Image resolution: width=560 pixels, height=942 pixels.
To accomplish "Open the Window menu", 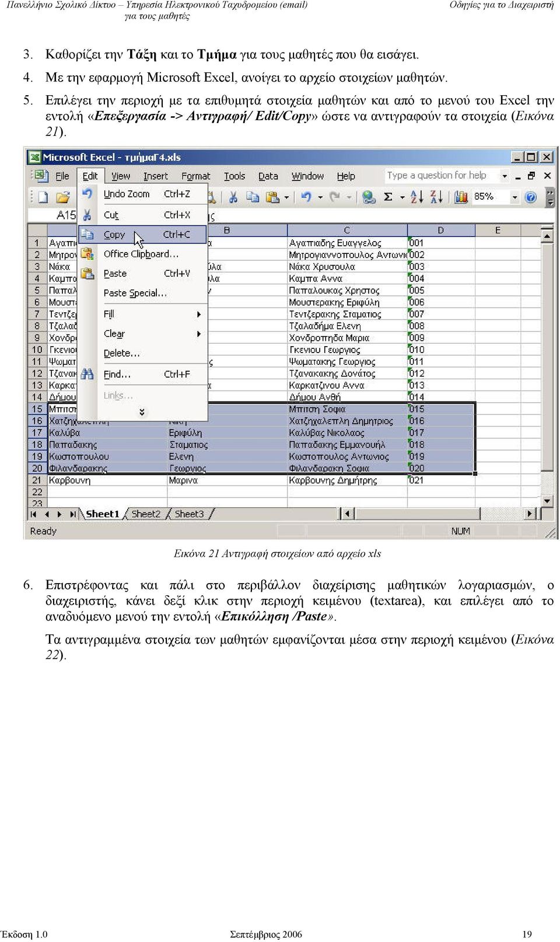I will (307, 176).
